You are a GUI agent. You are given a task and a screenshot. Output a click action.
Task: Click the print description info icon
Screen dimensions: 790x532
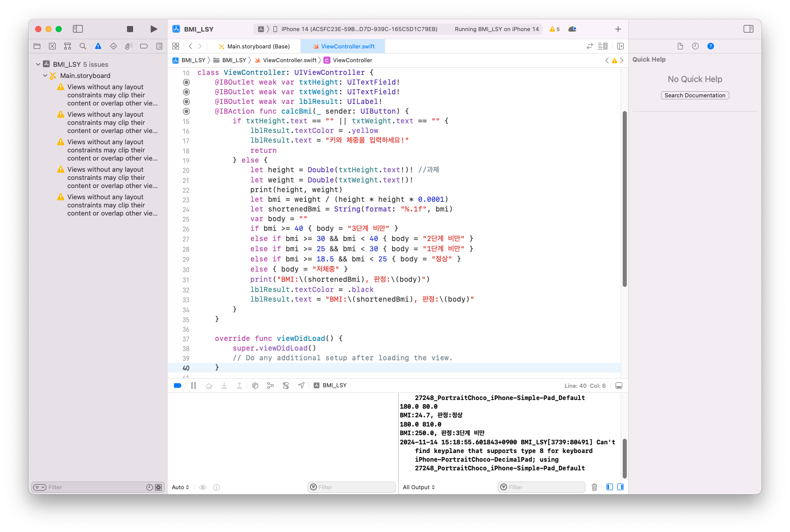[216, 487]
